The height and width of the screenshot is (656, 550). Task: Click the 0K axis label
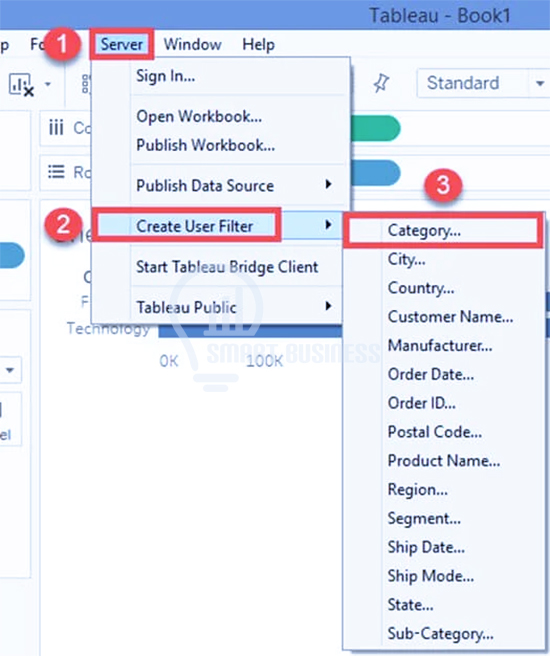coord(169,361)
